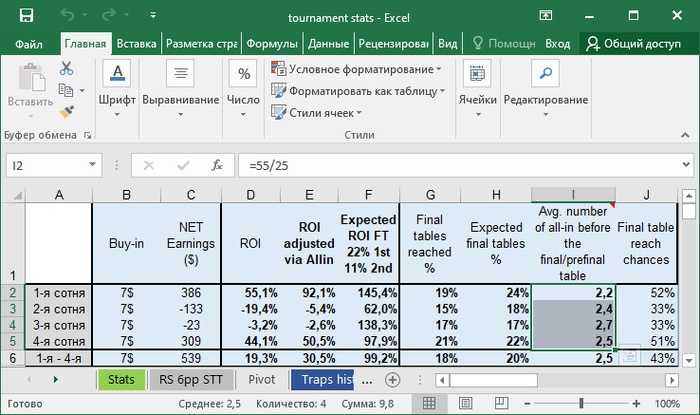Expand the Copy dropdown arrow

coord(82,91)
